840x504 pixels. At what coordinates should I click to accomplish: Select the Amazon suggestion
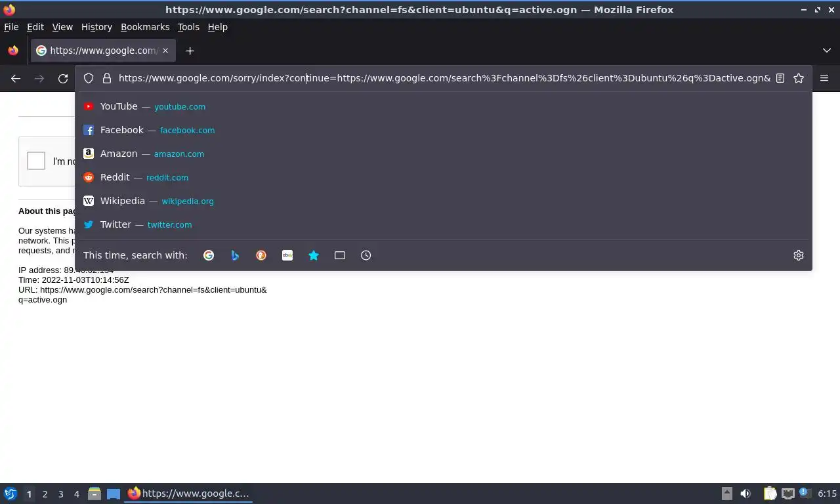pyautogui.click(x=444, y=154)
